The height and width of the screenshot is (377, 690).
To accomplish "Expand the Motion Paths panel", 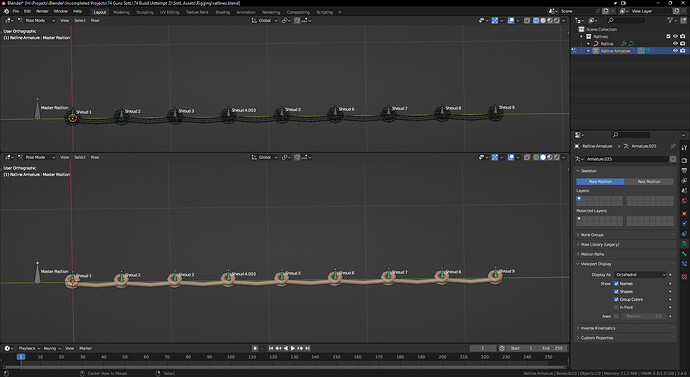I will point(592,254).
